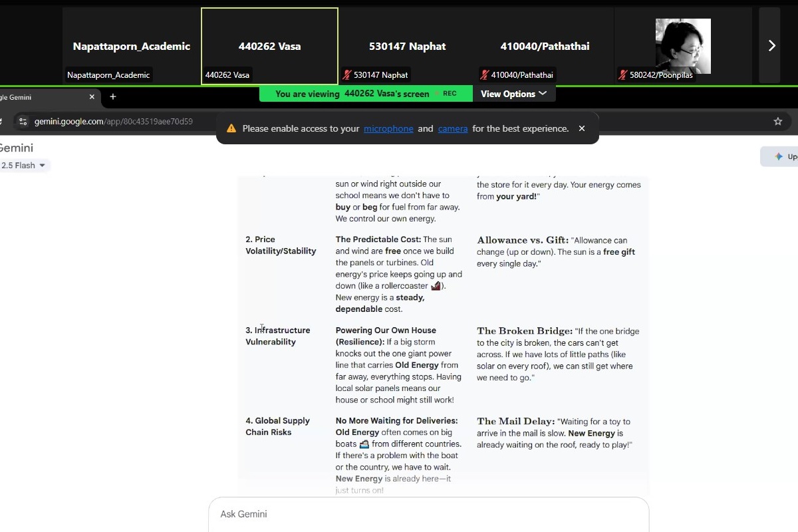Viewport: 798px width, 532px height.
Task: Select the 580242/Poonpilas video thumbnail
Action: click(683, 45)
